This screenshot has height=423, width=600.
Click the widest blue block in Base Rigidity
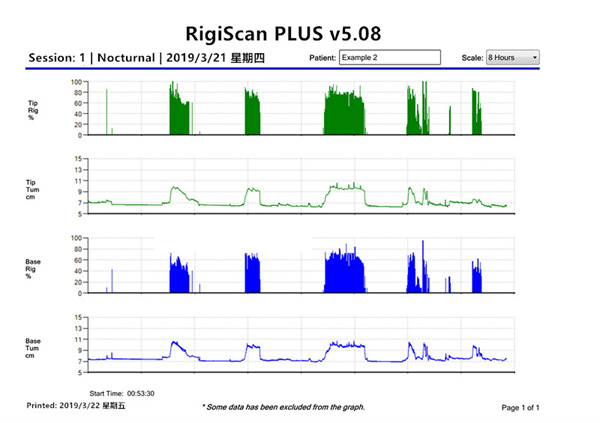coord(346,271)
